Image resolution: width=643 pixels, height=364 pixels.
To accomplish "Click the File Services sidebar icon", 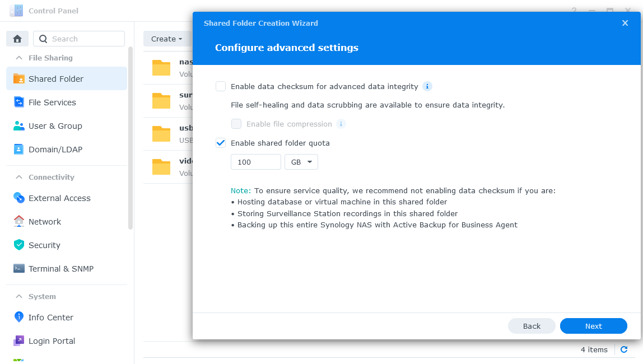I will pos(19,102).
